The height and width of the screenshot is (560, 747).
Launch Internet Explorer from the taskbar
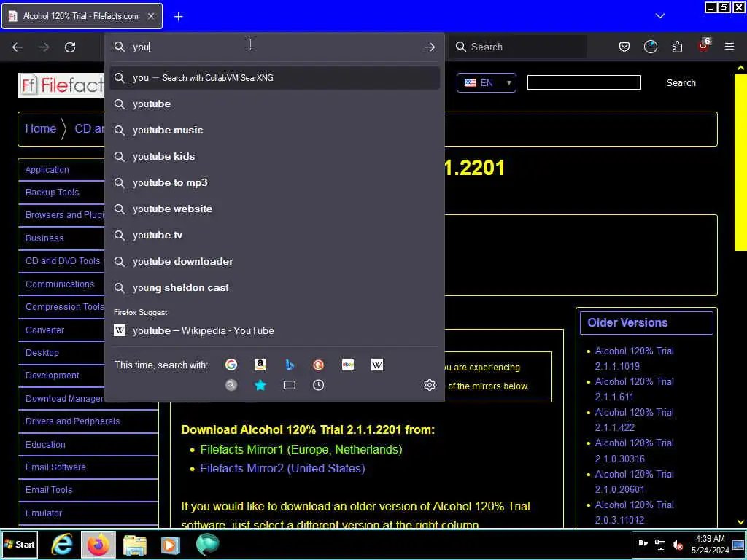point(62,544)
